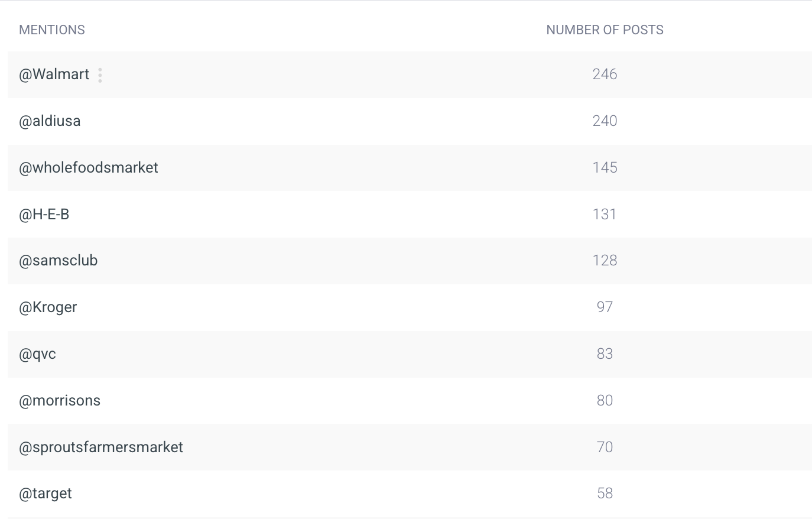Click the 83 post count for qvc
The height and width of the screenshot is (519, 812).
click(x=605, y=354)
